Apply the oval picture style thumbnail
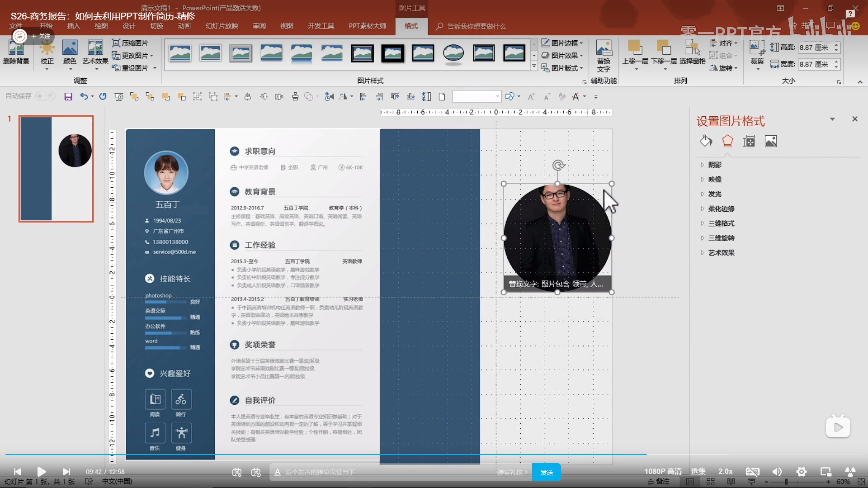Image resolution: width=868 pixels, height=488 pixels. click(453, 53)
